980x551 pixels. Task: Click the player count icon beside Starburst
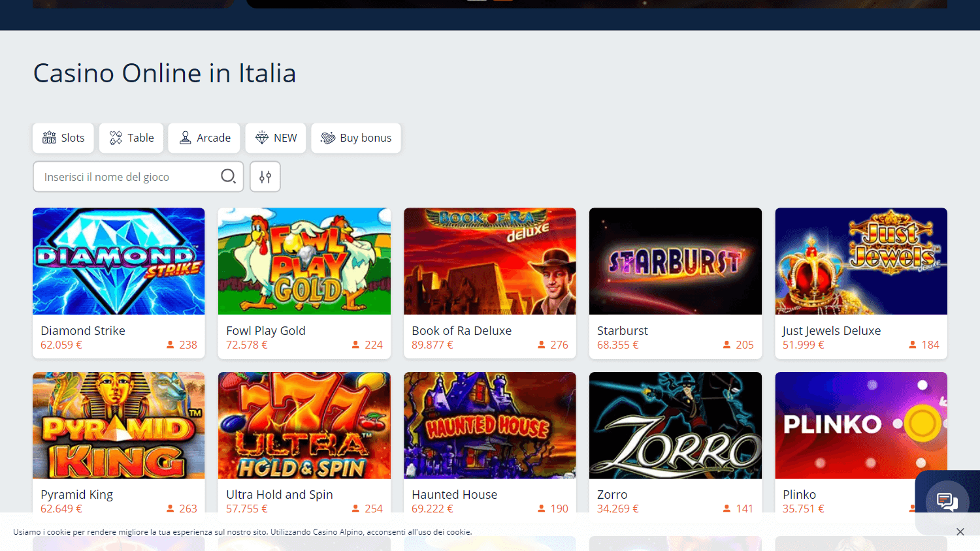tap(726, 344)
